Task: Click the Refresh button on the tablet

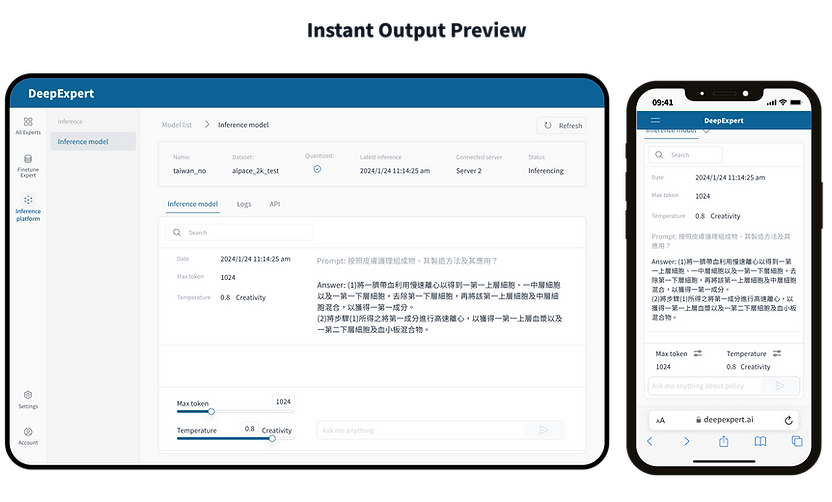Action: coord(561,126)
